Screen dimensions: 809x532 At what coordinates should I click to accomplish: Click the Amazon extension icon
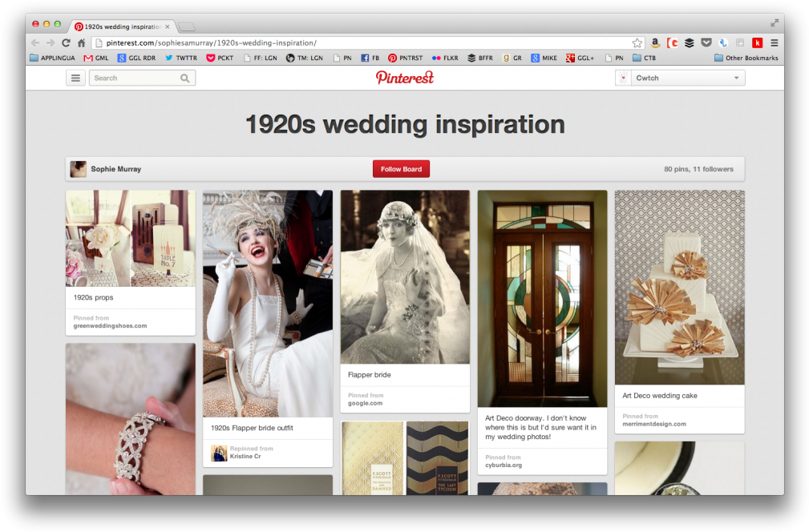pyautogui.click(x=656, y=43)
